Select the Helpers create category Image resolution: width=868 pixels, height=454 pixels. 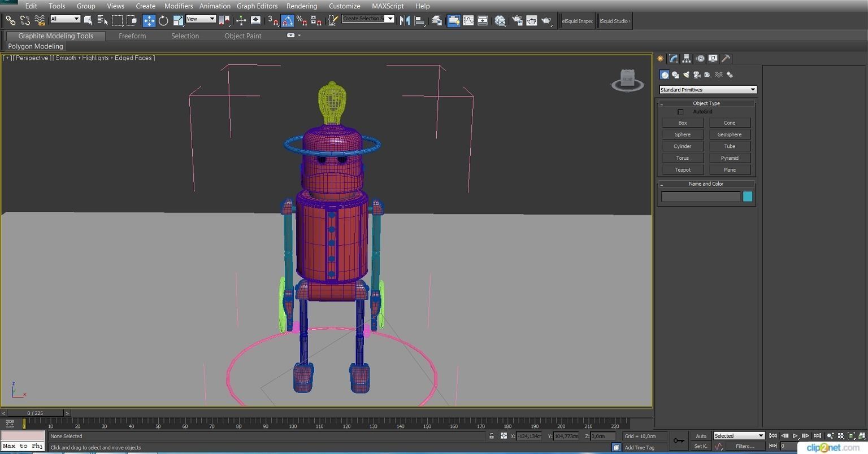coord(708,75)
